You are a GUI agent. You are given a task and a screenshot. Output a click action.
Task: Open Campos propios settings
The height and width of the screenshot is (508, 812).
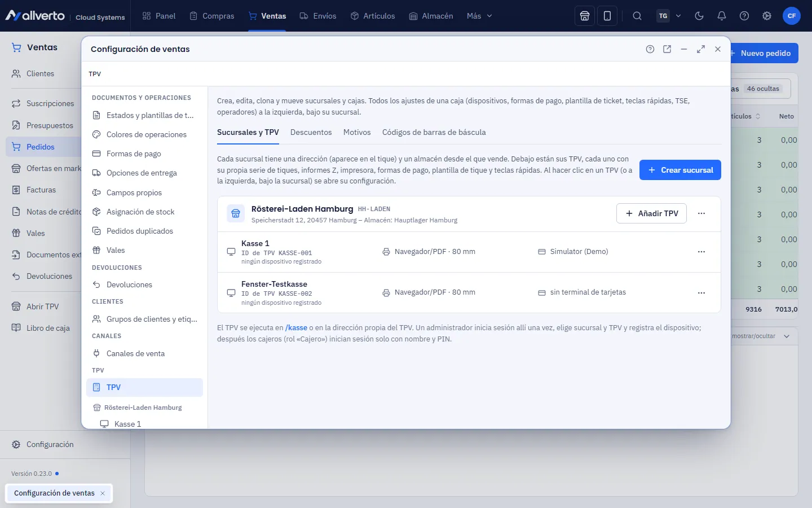coord(144,192)
